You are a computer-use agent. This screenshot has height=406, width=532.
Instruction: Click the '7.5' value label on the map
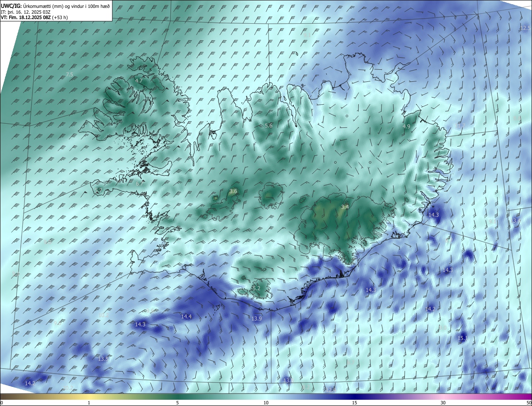(69, 75)
